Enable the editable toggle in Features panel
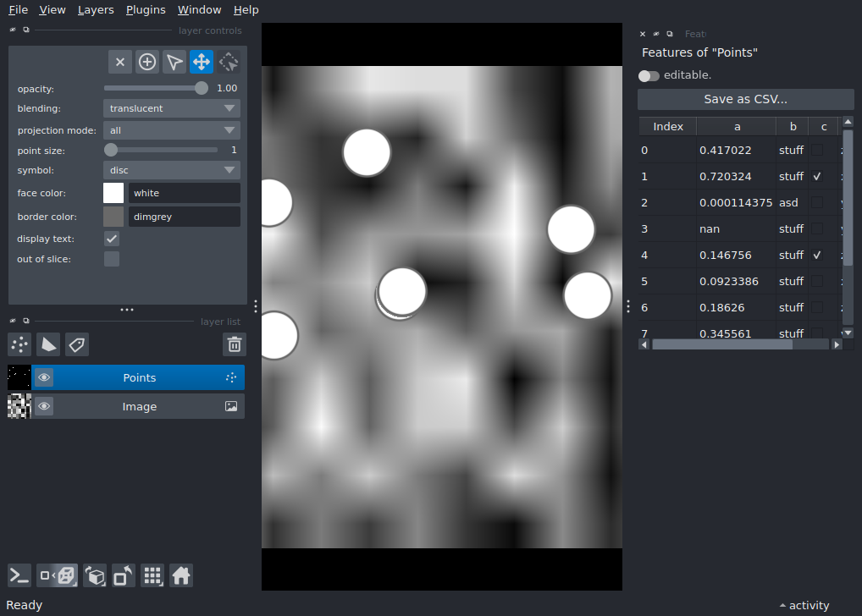862x616 pixels. pyautogui.click(x=648, y=75)
